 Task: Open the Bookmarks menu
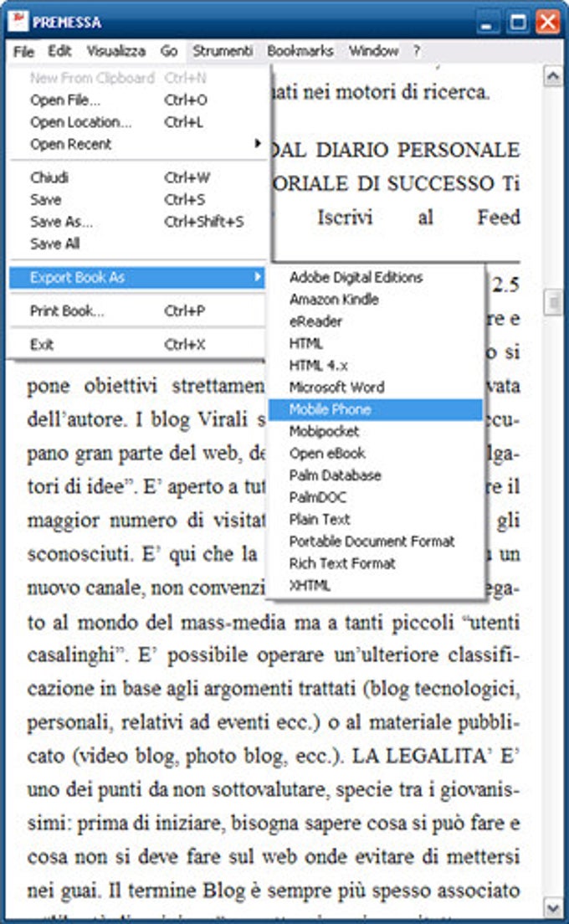coord(300,51)
